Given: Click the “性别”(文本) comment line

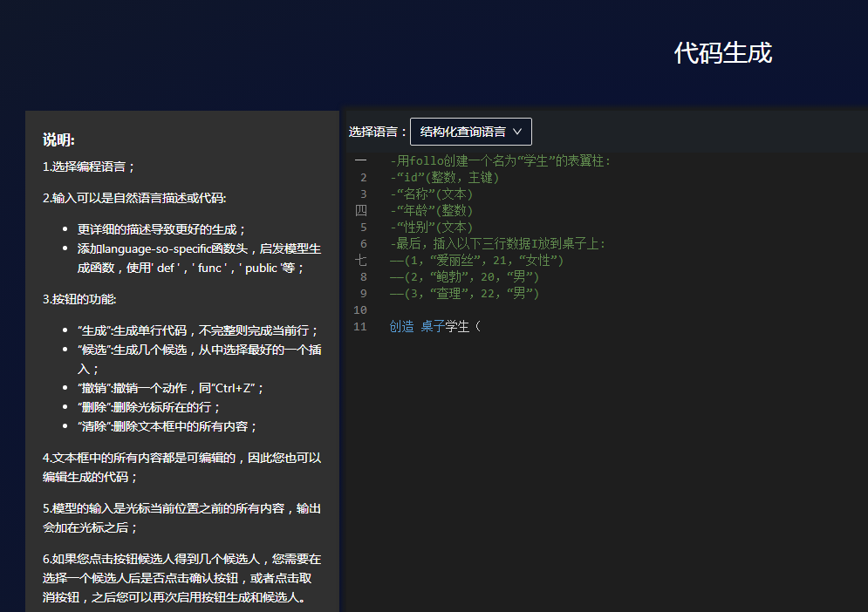Looking at the screenshot, I should pos(431,228).
